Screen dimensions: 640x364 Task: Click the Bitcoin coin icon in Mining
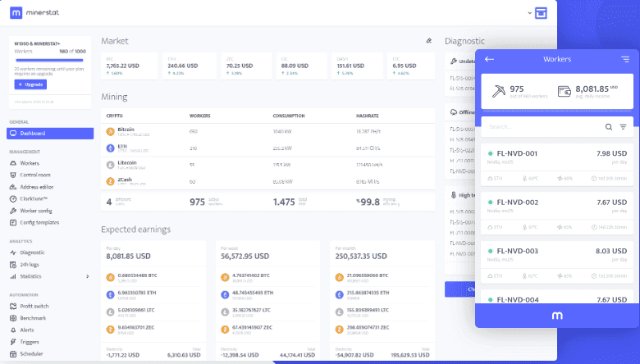coord(110,131)
